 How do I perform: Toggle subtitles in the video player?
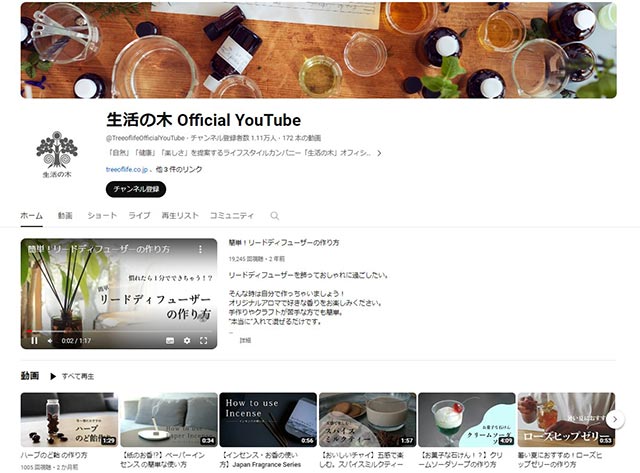[x=170, y=340]
